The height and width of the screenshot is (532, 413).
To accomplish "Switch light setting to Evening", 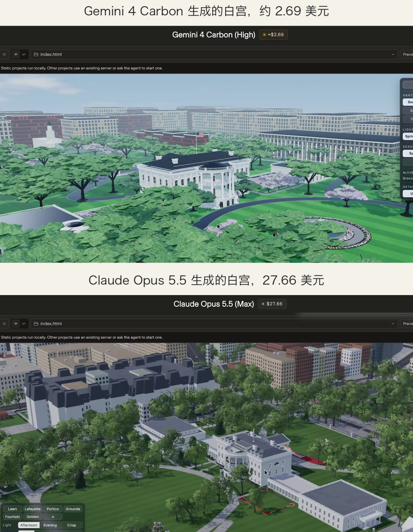I will 50,525.
